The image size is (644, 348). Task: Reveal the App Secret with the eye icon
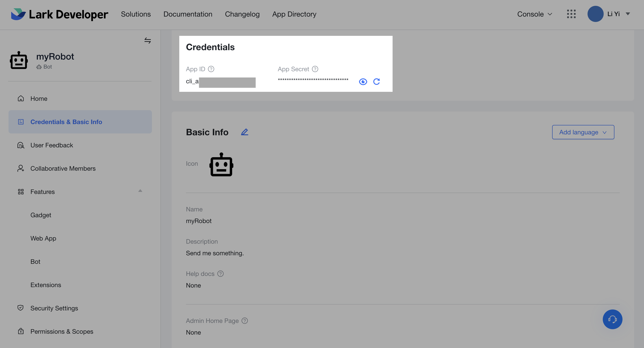click(x=363, y=82)
